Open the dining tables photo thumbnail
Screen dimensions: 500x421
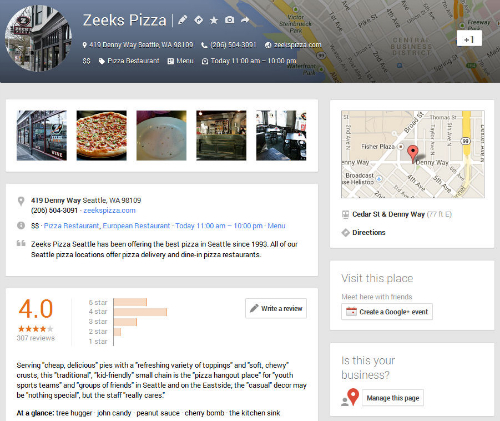point(281,135)
